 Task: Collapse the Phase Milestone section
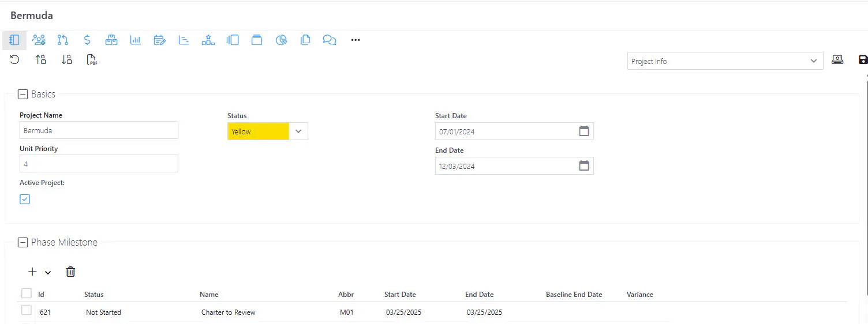tap(23, 243)
